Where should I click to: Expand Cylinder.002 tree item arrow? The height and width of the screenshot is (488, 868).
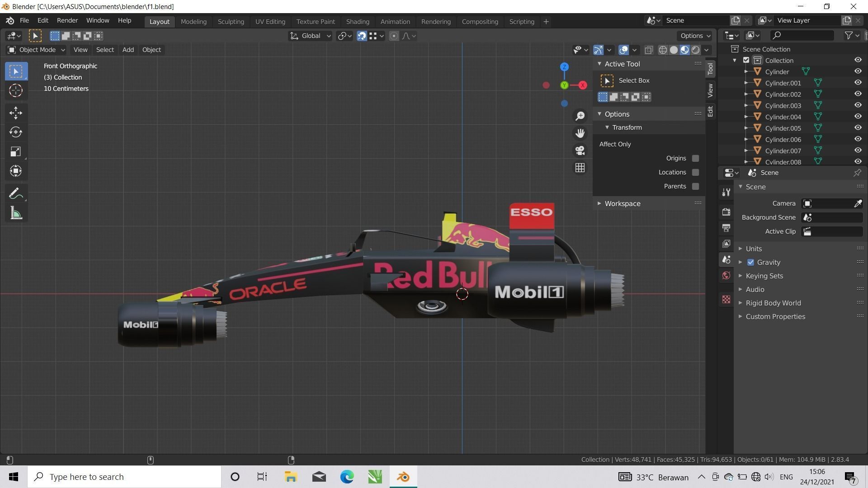746,94
